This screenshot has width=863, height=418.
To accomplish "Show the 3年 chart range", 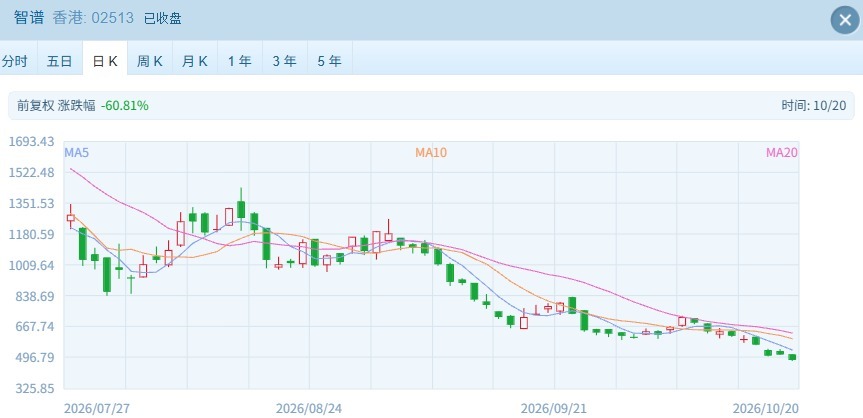I will [285, 61].
